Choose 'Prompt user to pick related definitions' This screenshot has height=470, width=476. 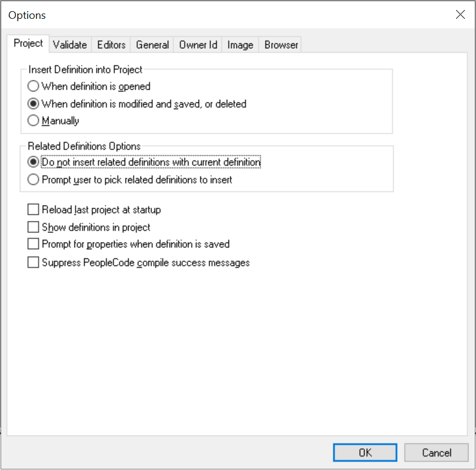click(x=33, y=180)
